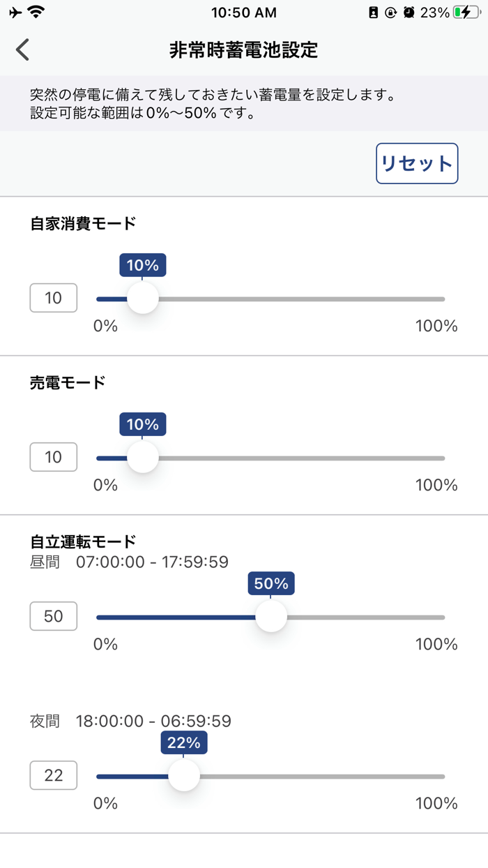Click the 自家消費モード value input showing 10

tap(53, 298)
